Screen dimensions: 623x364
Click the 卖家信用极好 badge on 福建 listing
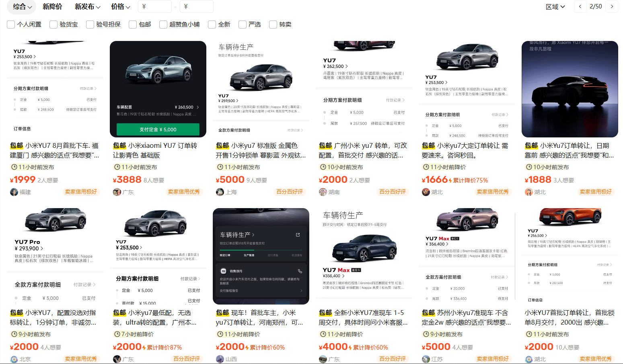81,192
